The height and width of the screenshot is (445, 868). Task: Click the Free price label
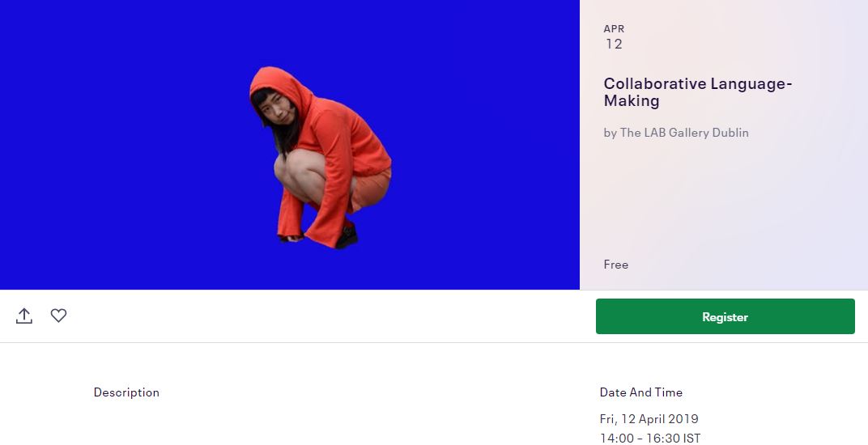pyautogui.click(x=616, y=265)
